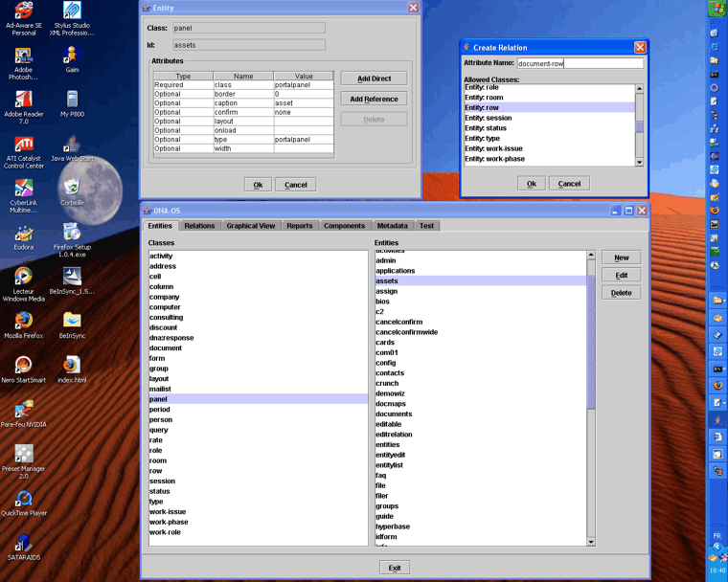
Task: Open the index.html desktop file icon
Action: (72, 369)
